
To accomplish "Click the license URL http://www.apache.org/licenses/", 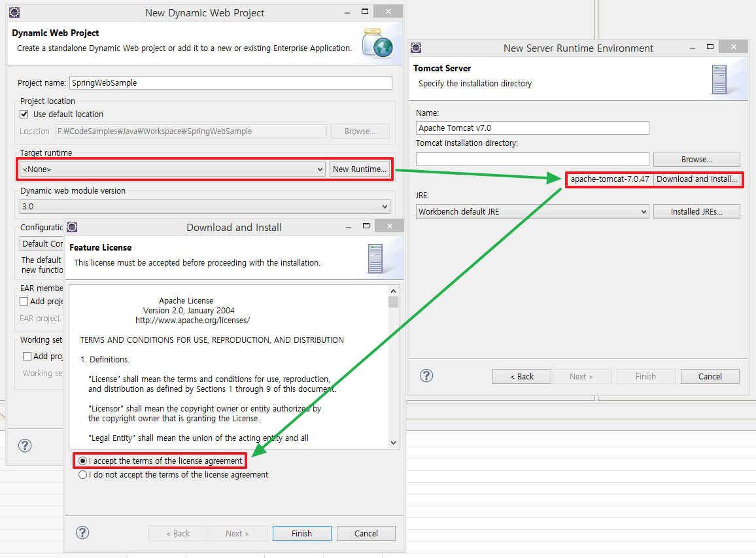I will point(192,321).
